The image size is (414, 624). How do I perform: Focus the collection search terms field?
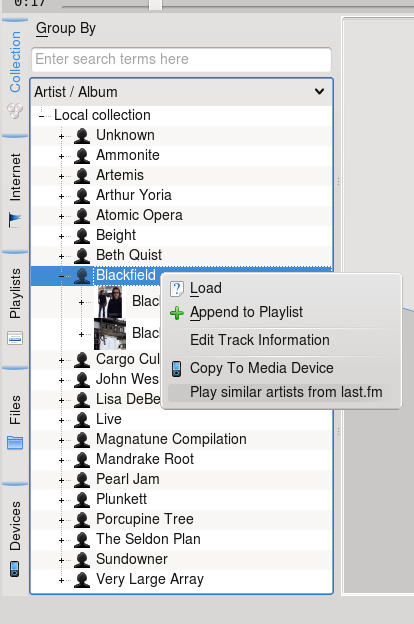coord(182,59)
